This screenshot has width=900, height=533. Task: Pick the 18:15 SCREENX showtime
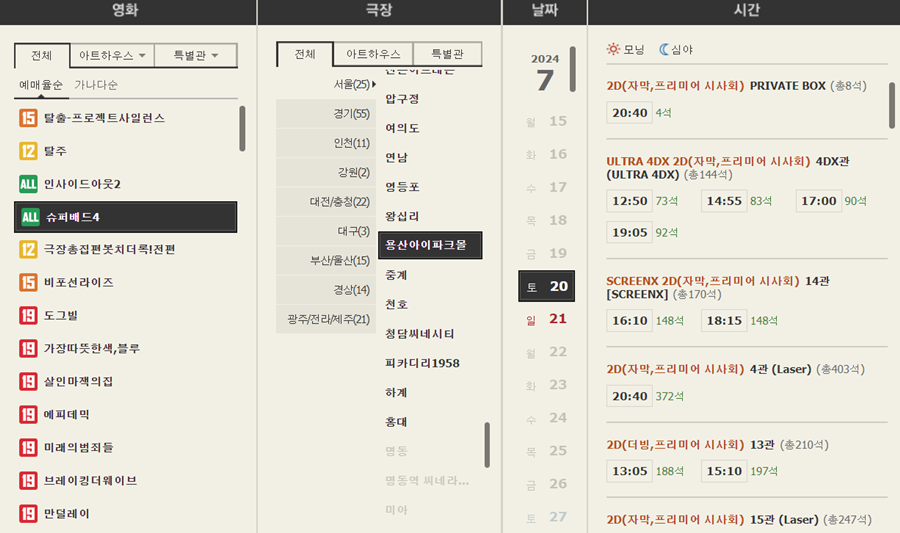coord(724,321)
